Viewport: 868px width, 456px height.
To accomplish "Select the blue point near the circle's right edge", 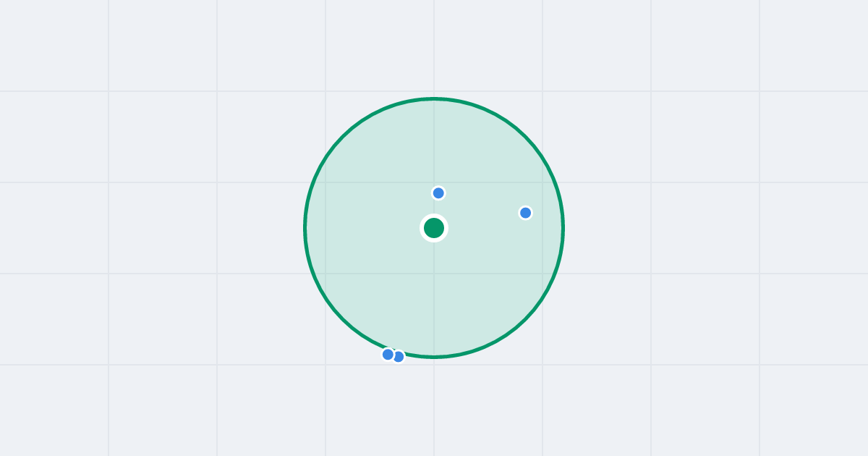I will point(526,213).
